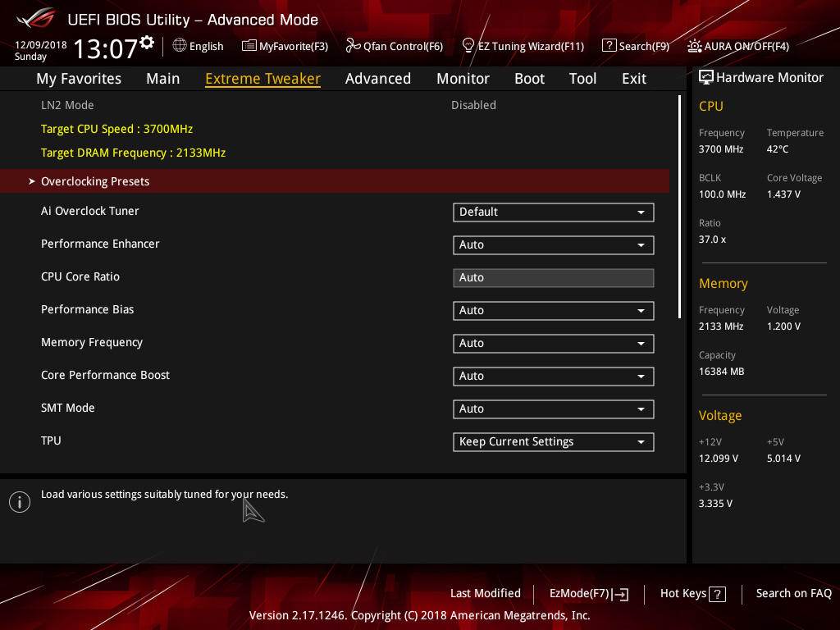
Task: Open MyFavorite(F3) list icon
Action: click(x=249, y=46)
